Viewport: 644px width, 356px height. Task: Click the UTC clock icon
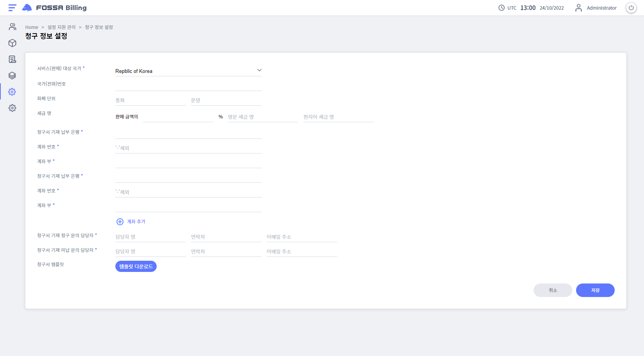[501, 8]
